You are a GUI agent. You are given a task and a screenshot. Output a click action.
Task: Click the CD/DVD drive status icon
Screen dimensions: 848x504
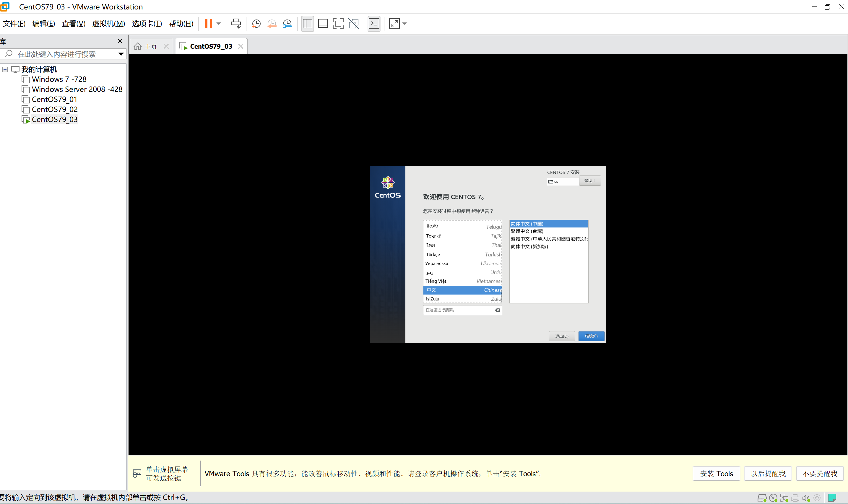tap(773, 498)
